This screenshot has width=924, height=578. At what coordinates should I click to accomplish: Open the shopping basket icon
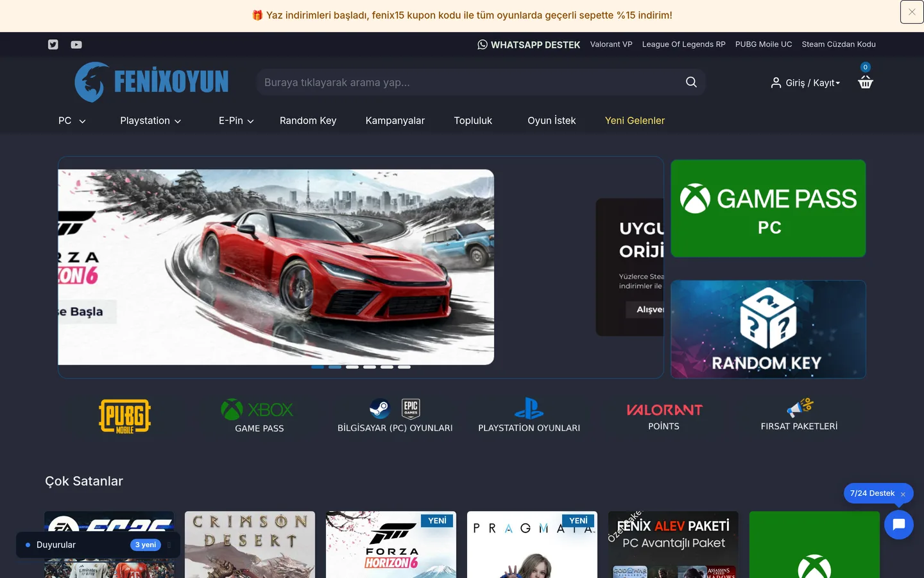(x=866, y=82)
